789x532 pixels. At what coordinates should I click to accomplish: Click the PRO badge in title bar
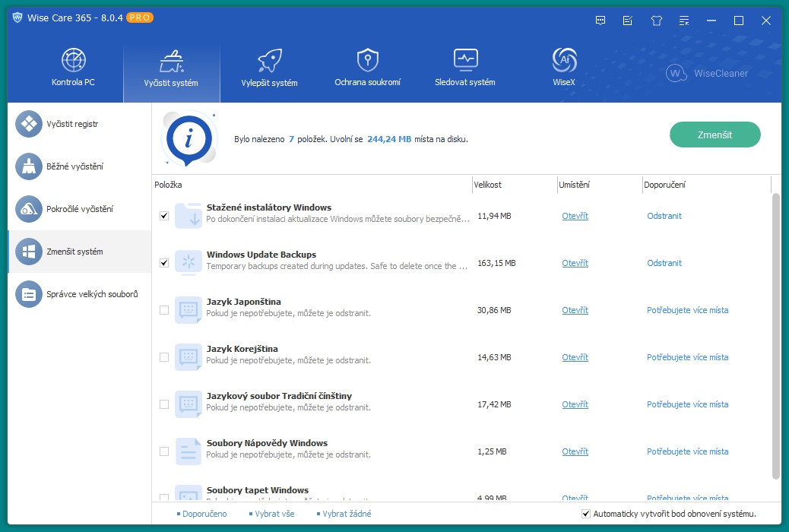140,17
